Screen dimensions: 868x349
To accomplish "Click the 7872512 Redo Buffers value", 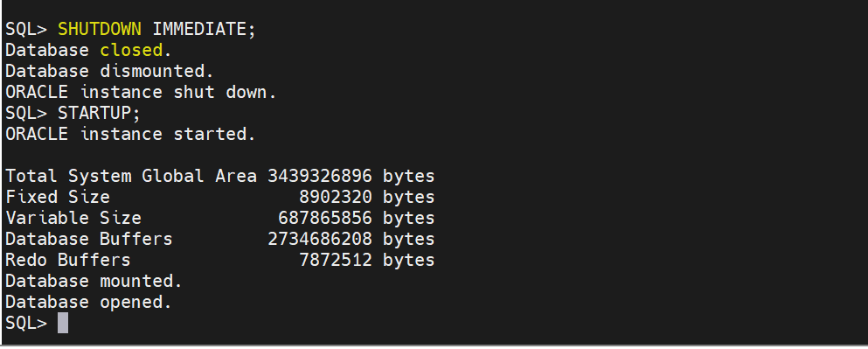I will click(336, 261).
